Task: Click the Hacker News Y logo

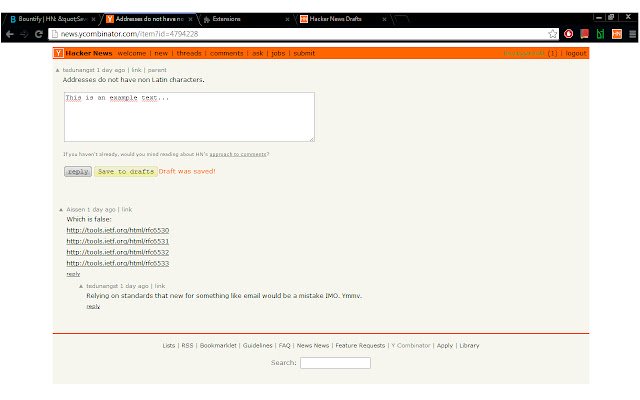Action: (x=59, y=53)
